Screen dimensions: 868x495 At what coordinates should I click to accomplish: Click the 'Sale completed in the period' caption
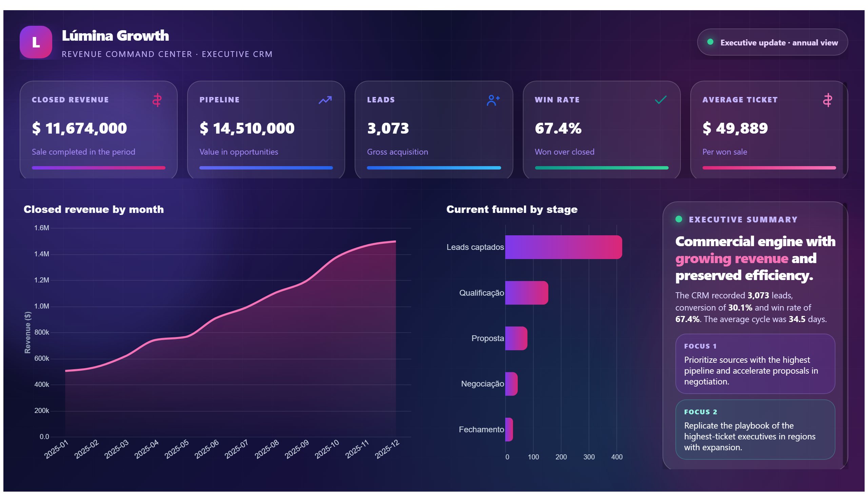(x=83, y=152)
